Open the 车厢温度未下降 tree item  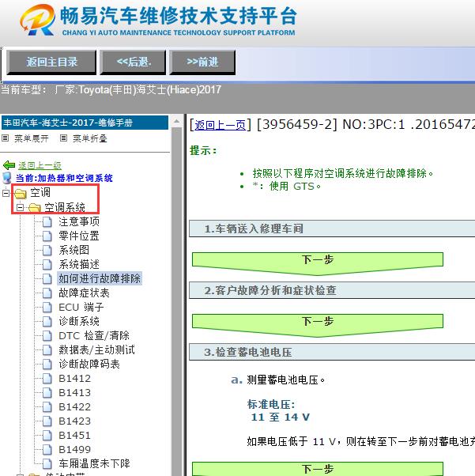pyautogui.click(x=94, y=463)
